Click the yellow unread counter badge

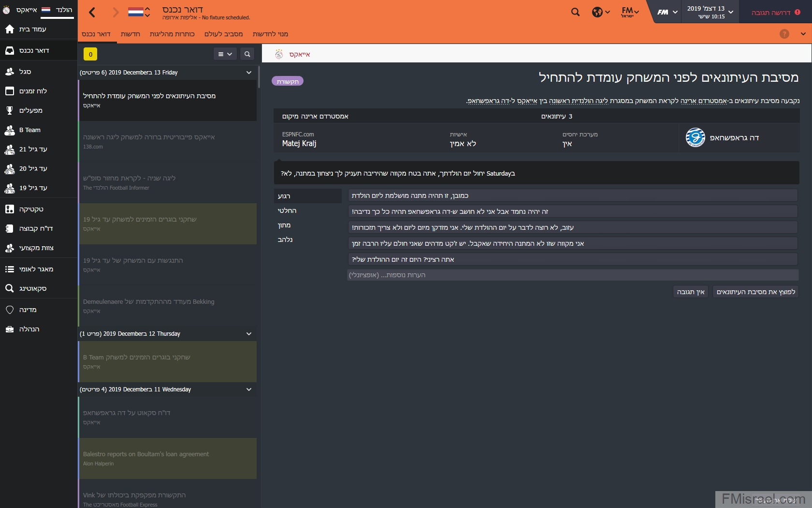click(x=90, y=54)
